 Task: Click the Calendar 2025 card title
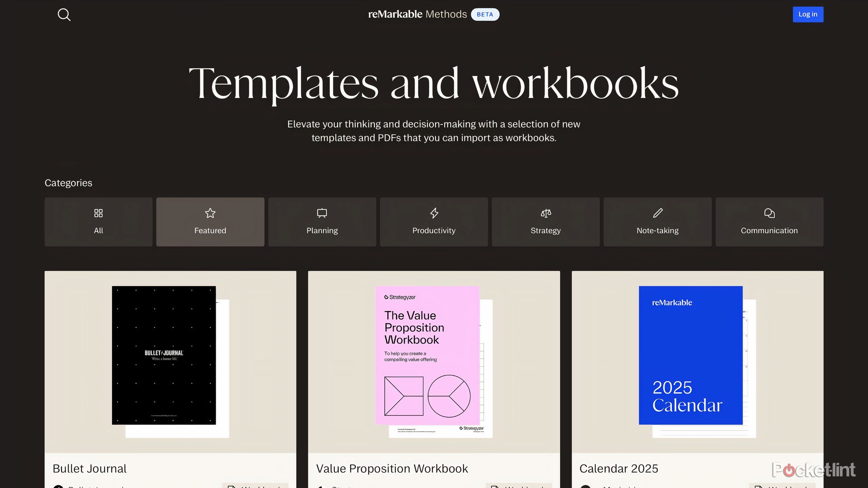tap(619, 469)
